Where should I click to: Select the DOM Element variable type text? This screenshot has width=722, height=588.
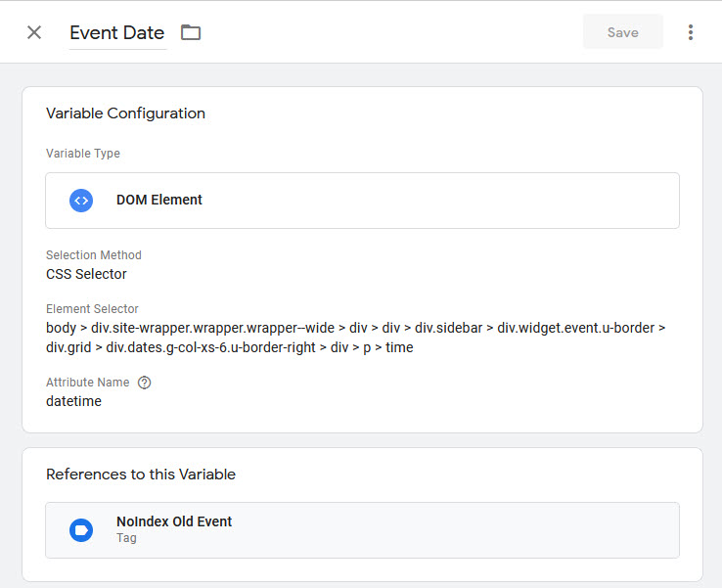159,200
